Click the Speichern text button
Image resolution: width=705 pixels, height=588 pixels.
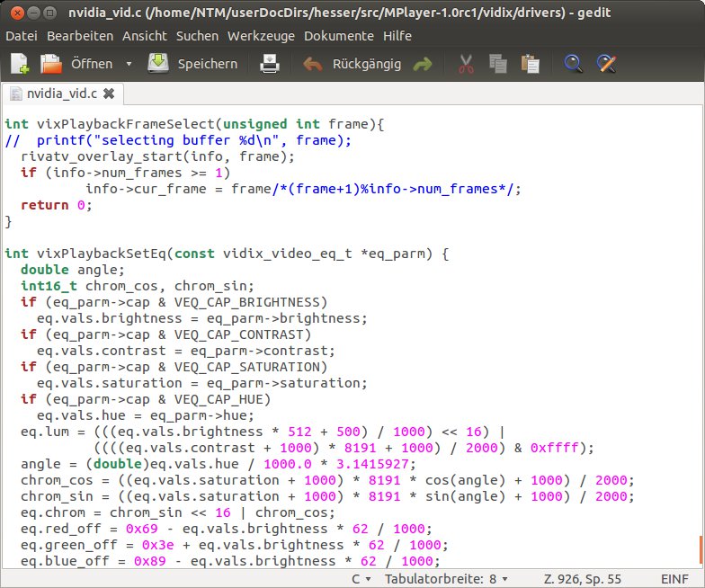coord(207,64)
